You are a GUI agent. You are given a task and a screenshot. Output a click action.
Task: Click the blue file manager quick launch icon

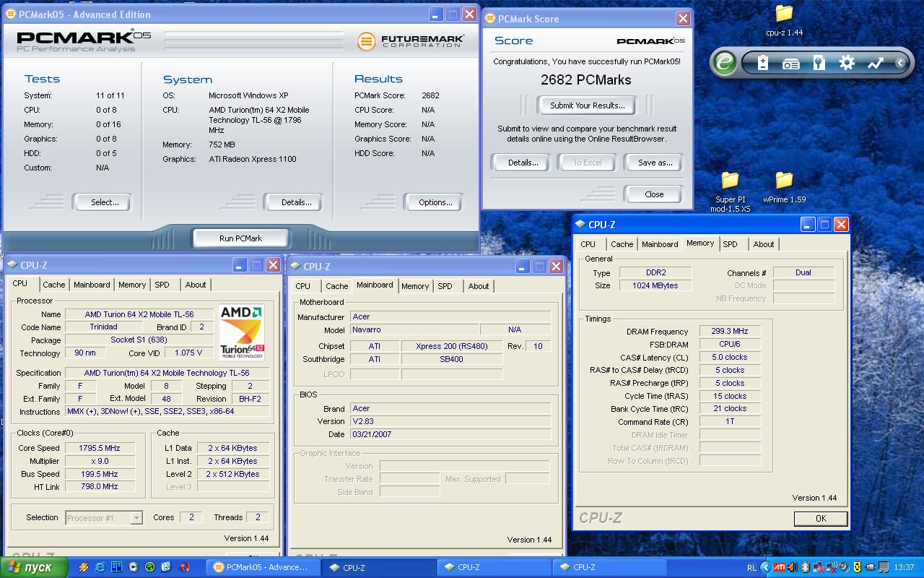(116, 567)
